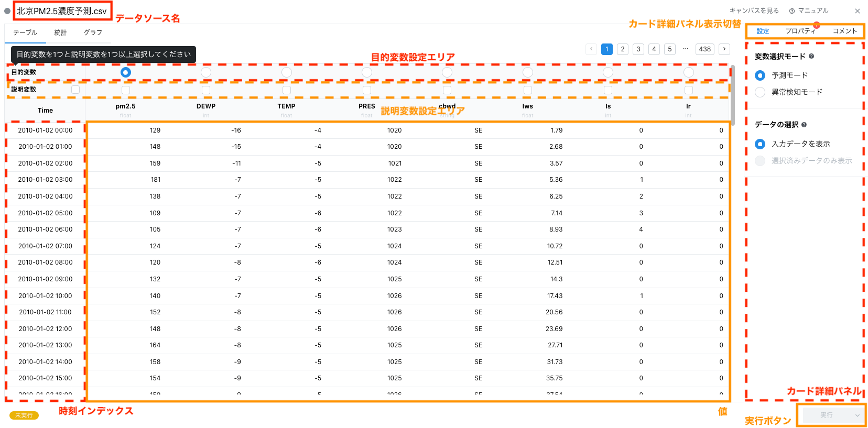Click the time cell 2010-01-02 09:00
Screen dimensions: 868x428
(46, 279)
